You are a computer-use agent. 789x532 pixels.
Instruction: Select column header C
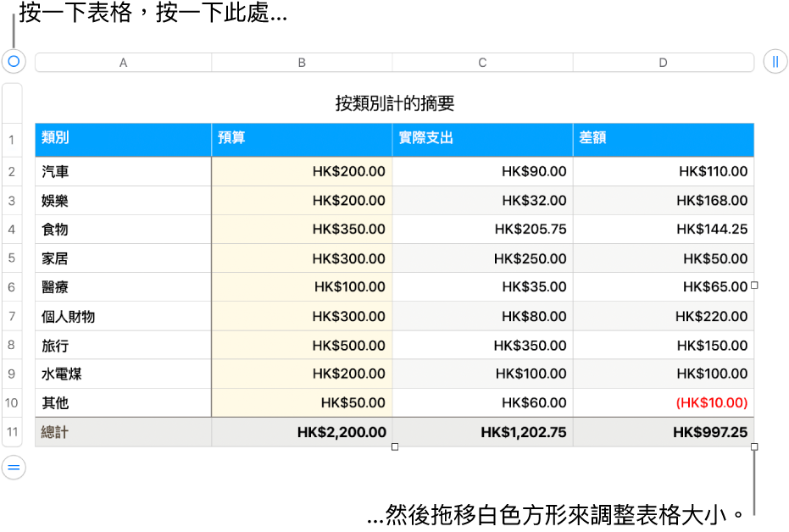[482, 63]
